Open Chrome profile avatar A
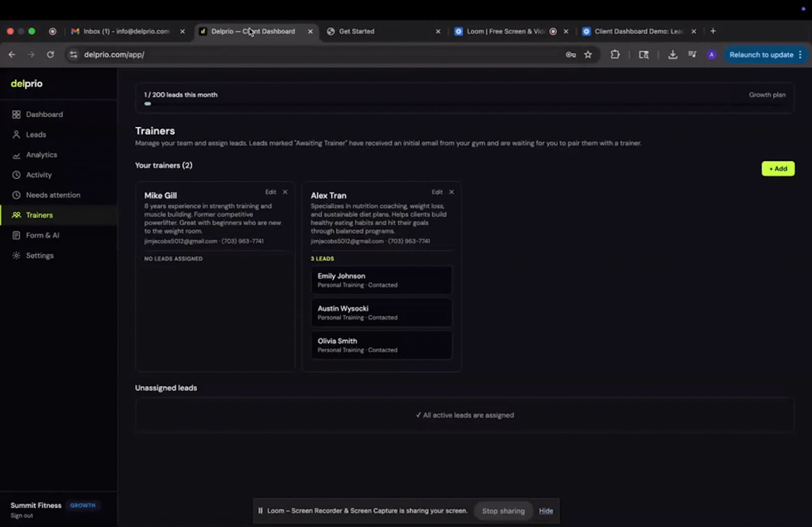Viewport: 812px width, 527px height. (712, 54)
